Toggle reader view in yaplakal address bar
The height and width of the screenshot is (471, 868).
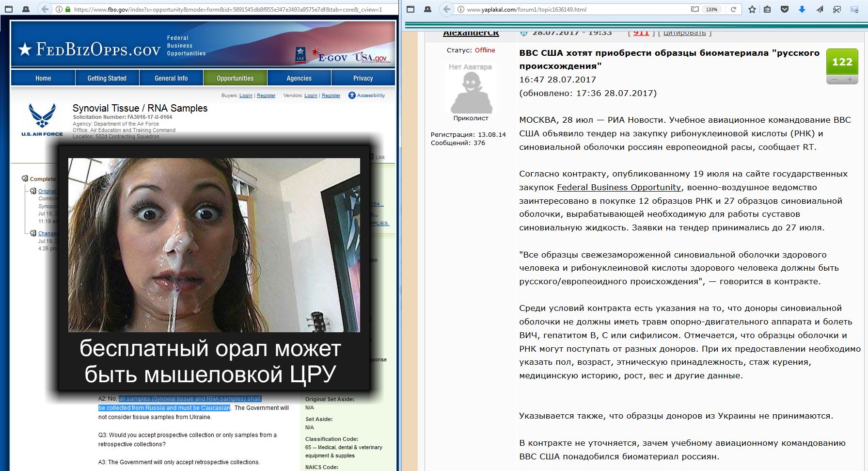(694, 9)
